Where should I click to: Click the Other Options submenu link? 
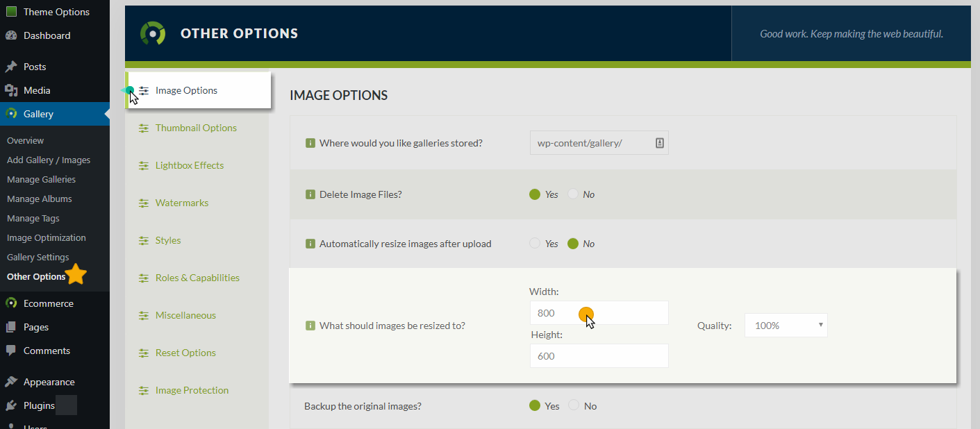point(36,276)
